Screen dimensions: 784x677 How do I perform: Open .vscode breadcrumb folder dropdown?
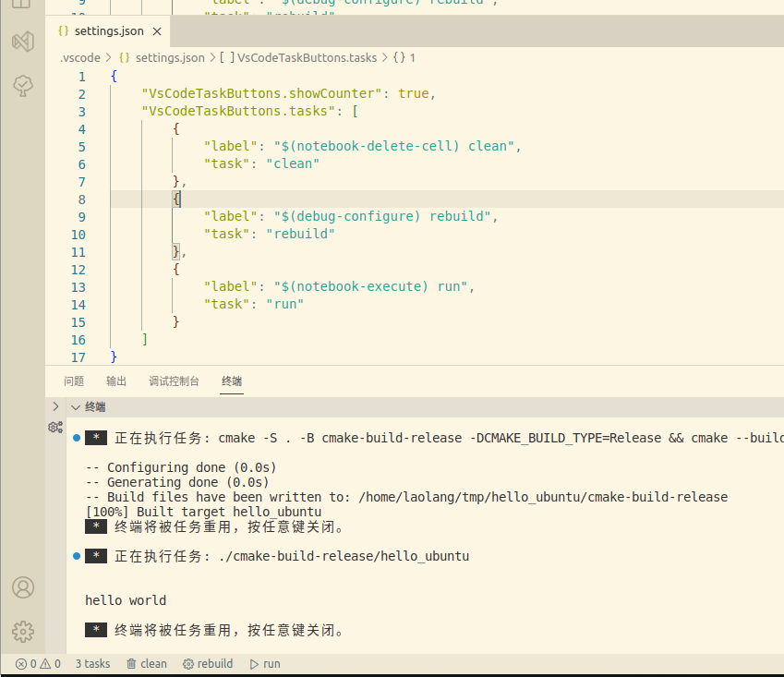point(80,58)
